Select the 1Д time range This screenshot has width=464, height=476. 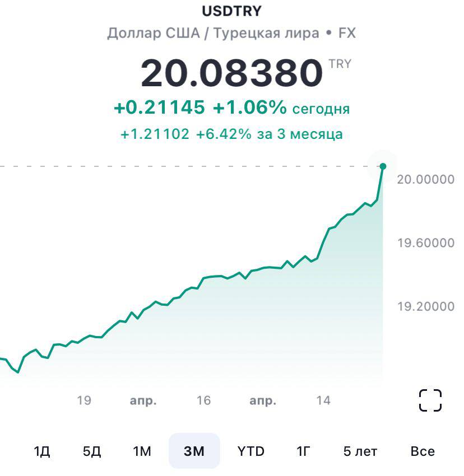click(42, 451)
